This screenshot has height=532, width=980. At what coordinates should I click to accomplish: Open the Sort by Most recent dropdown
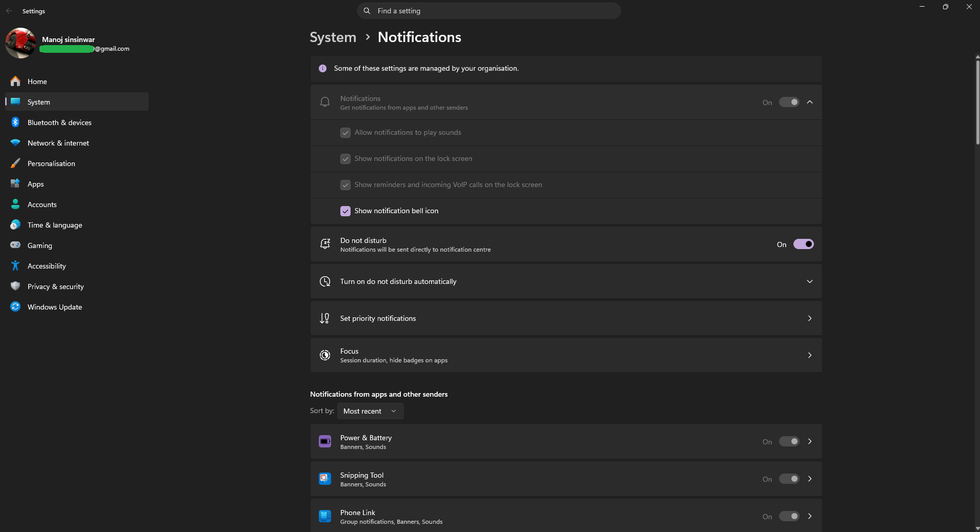click(370, 411)
